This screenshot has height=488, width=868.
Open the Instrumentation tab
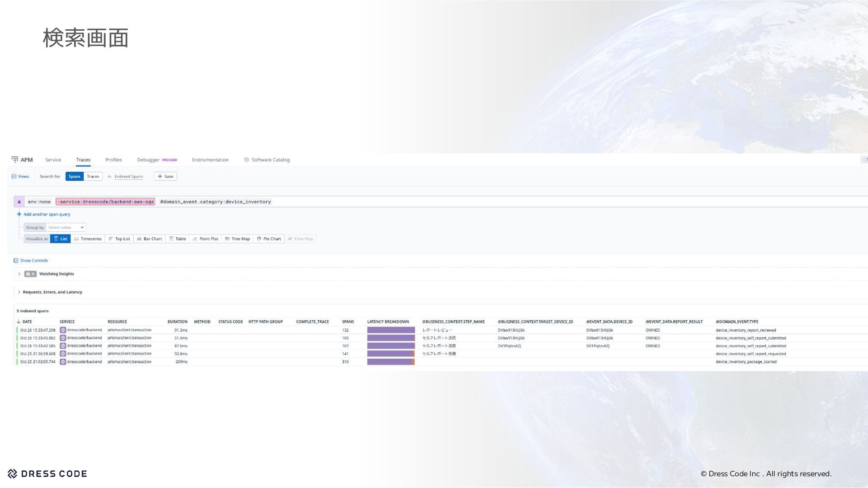click(210, 160)
